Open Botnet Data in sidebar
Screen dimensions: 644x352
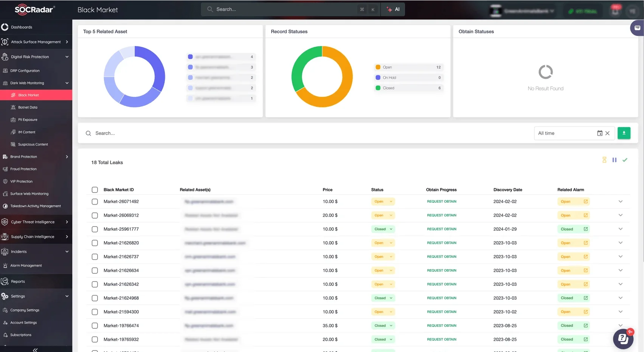(28, 107)
